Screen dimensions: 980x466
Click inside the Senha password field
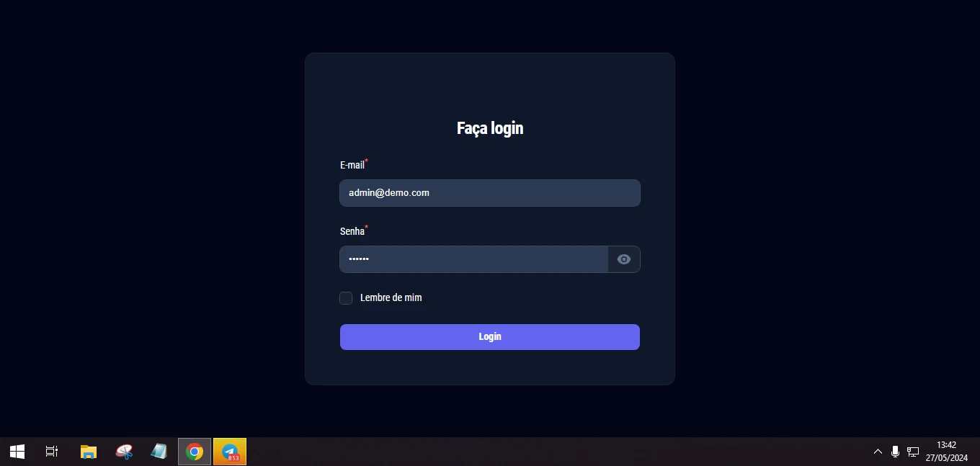click(x=473, y=259)
